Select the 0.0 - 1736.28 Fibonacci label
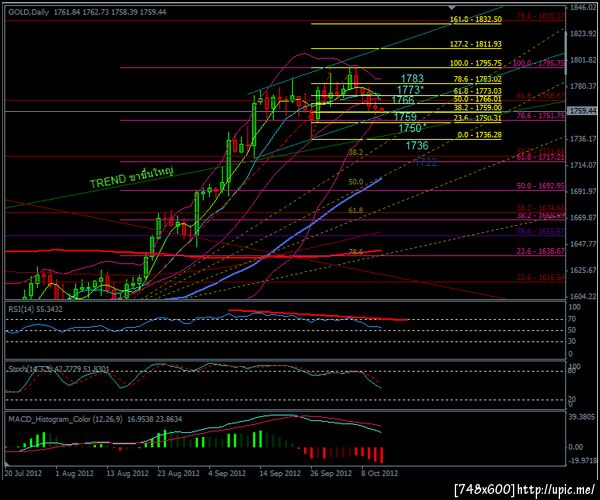 pos(479,135)
